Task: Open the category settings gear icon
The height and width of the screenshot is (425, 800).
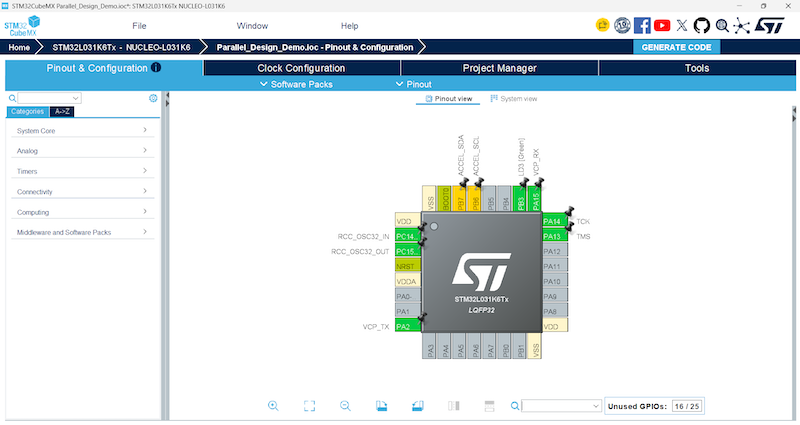Action: [x=153, y=98]
